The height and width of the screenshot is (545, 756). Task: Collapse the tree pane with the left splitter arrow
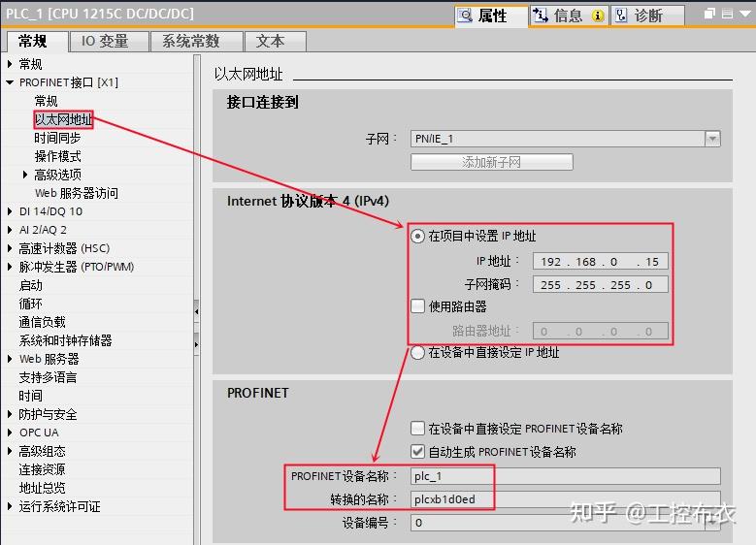coord(196,311)
